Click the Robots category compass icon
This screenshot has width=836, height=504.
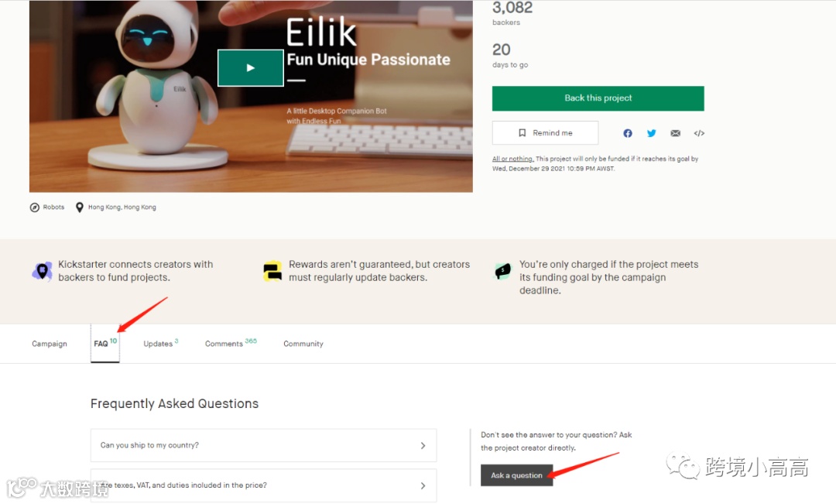click(35, 207)
